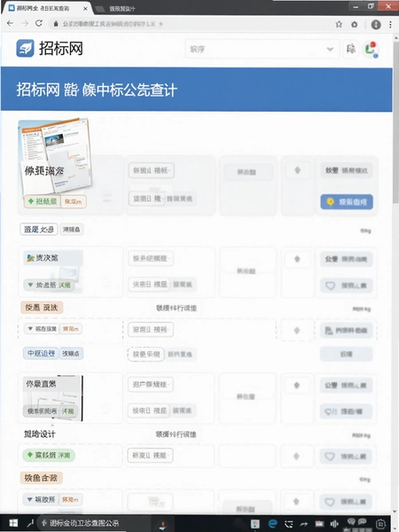Open Edge from the taskbar

click(x=272, y=523)
